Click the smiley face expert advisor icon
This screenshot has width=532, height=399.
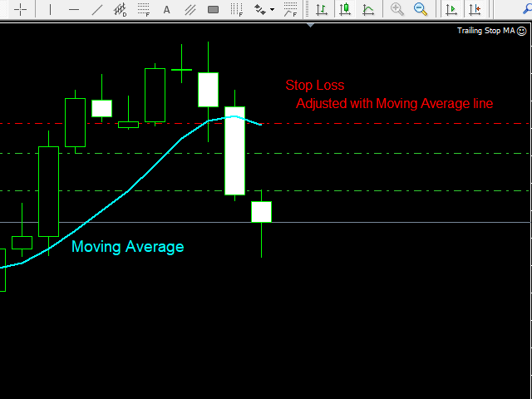(x=521, y=31)
